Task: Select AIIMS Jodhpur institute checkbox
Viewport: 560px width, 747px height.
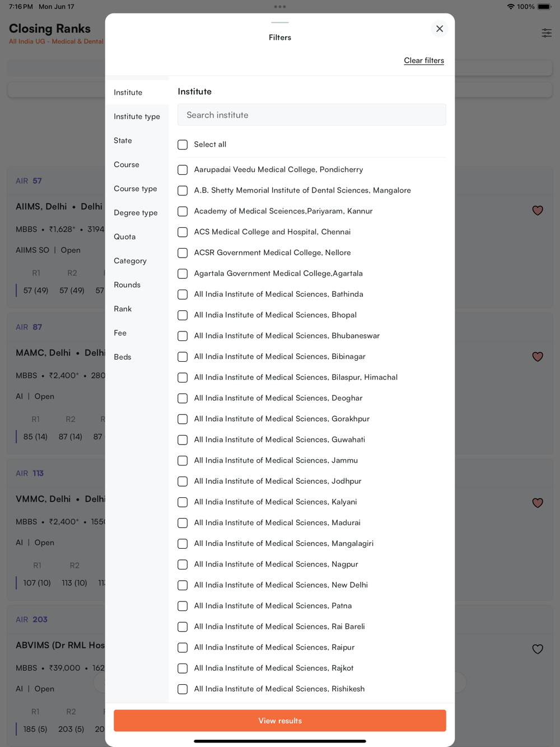Action: click(x=183, y=482)
